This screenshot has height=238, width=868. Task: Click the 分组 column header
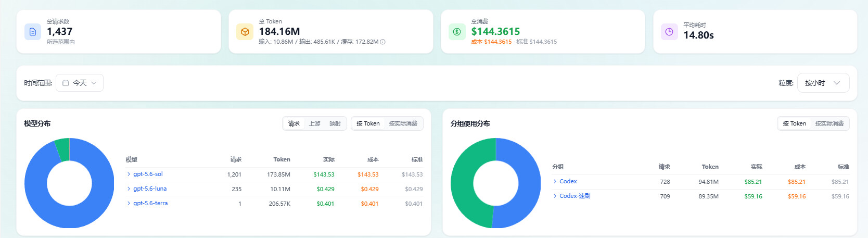point(558,167)
